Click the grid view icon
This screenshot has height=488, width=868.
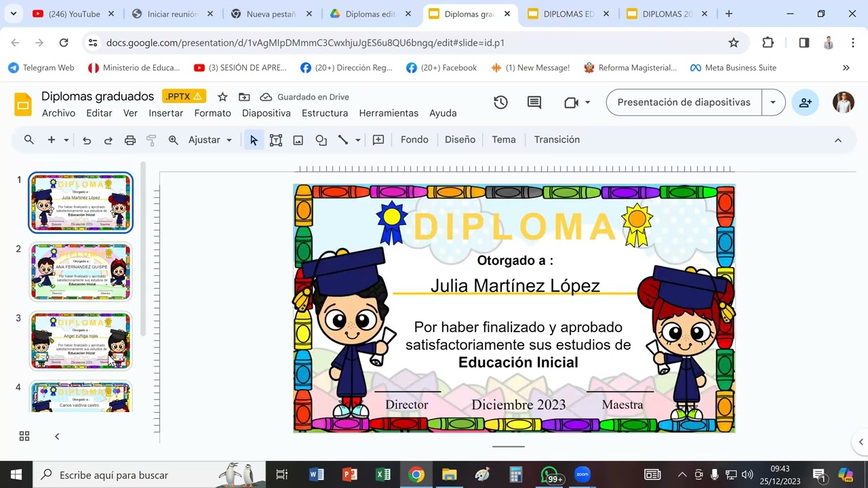click(24, 436)
